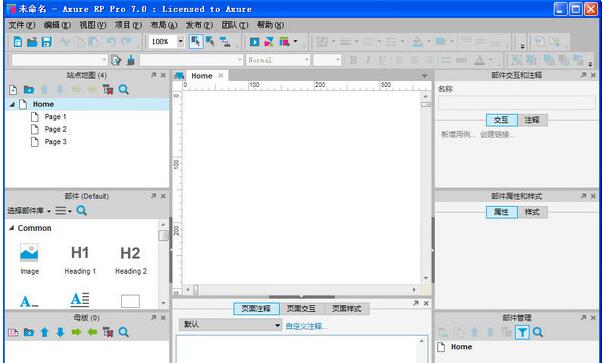Search masters in masters panel

tap(124, 332)
